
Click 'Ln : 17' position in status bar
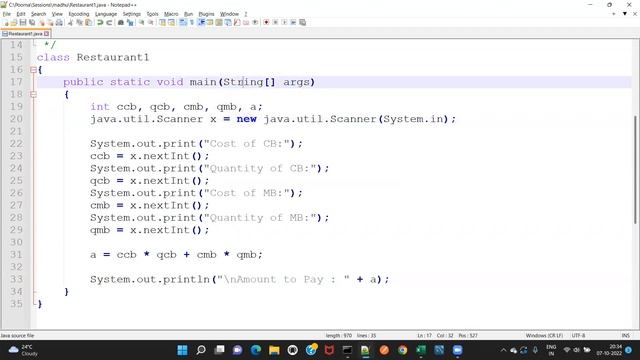click(424, 336)
